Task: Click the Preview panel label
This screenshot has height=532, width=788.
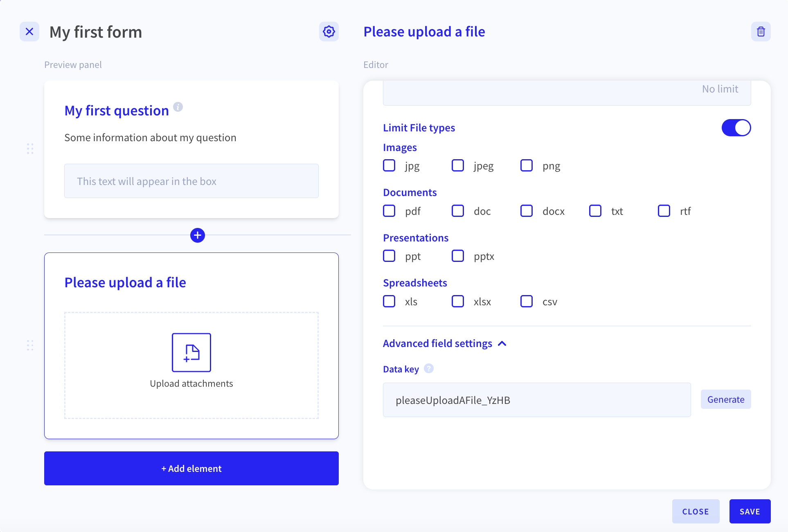Action: click(x=73, y=65)
